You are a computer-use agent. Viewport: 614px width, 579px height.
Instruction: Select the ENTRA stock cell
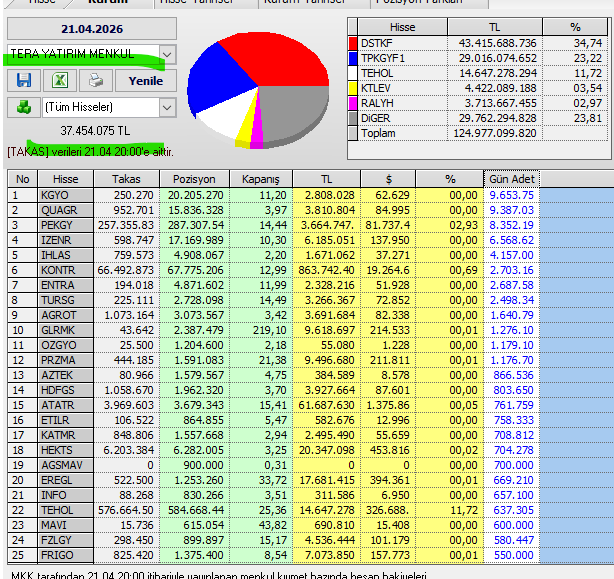[66, 285]
